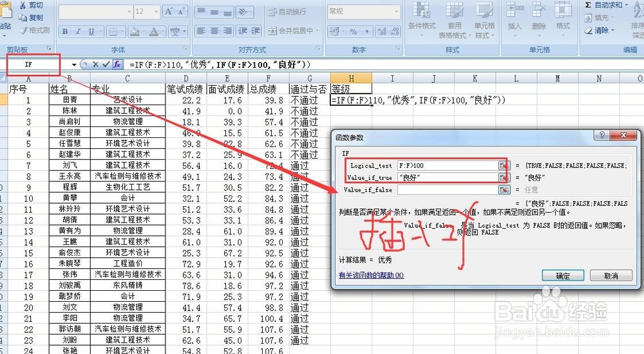The height and width of the screenshot is (354, 644).
Task: Click the fx Insert Function button
Action: [117, 64]
